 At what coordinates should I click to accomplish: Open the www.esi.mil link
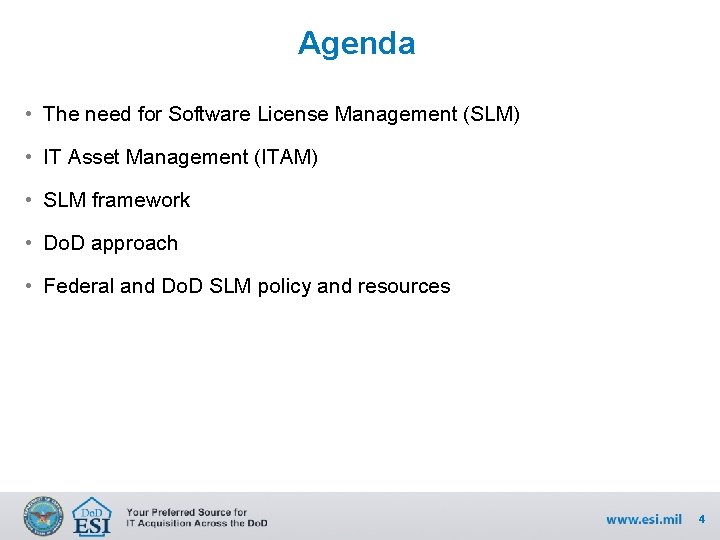tap(644, 519)
